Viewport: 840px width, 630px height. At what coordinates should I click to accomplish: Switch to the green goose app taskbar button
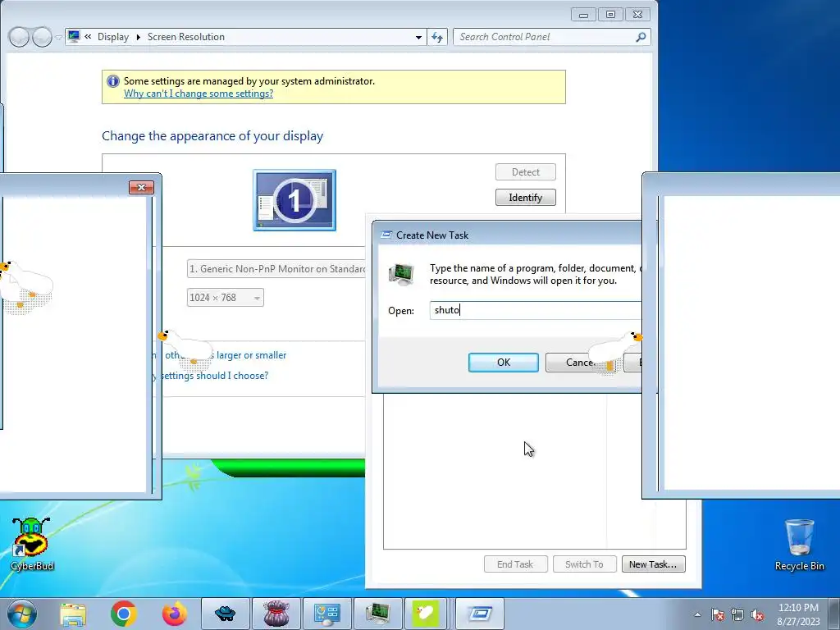(x=426, y=614)
